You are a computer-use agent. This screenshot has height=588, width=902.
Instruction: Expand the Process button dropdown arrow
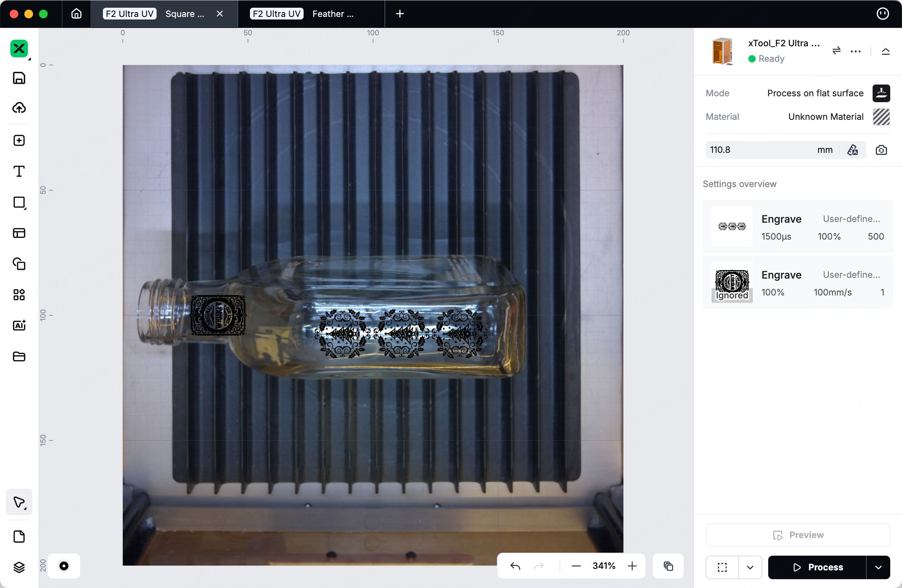coord(878,567)
